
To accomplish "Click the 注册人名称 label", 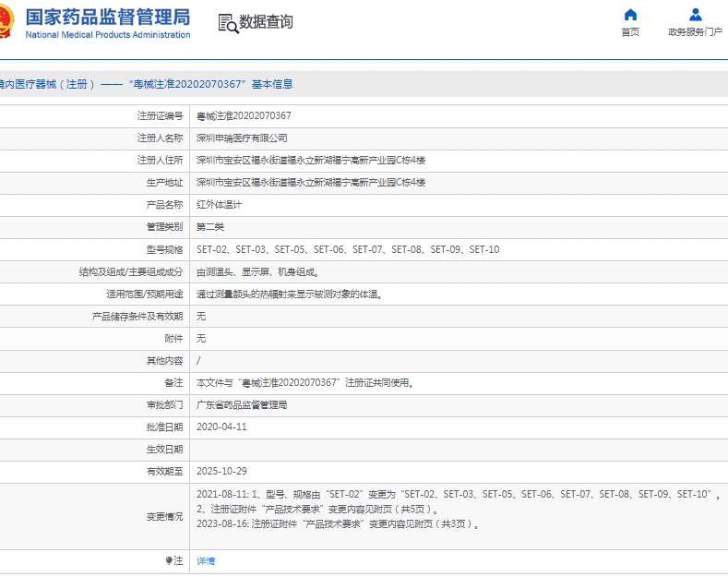I will click(160, 138).
